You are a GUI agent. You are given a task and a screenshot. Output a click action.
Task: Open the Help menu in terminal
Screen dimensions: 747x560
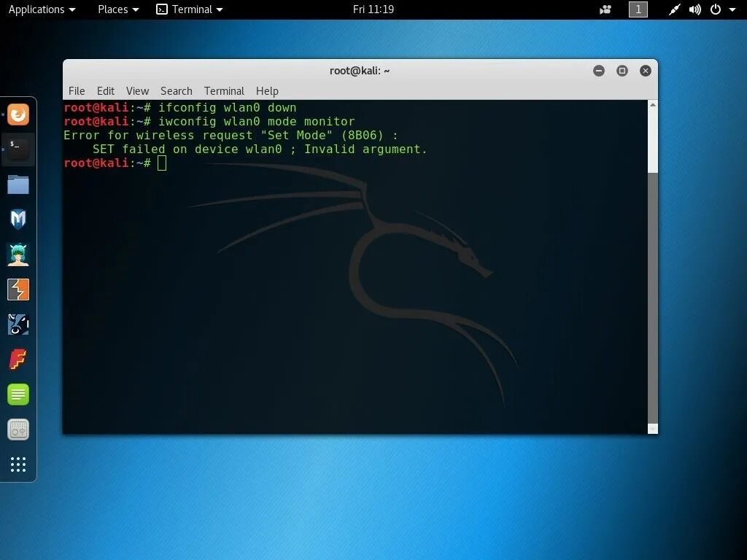(x=267, y=91)
